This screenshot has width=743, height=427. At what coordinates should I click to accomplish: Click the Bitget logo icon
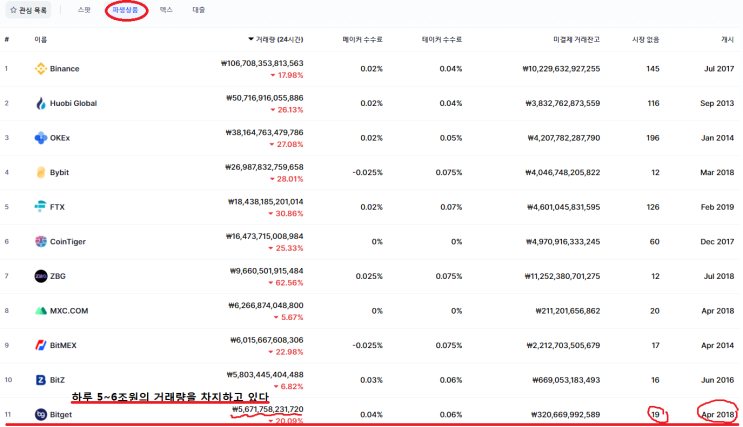click(41, 414)
